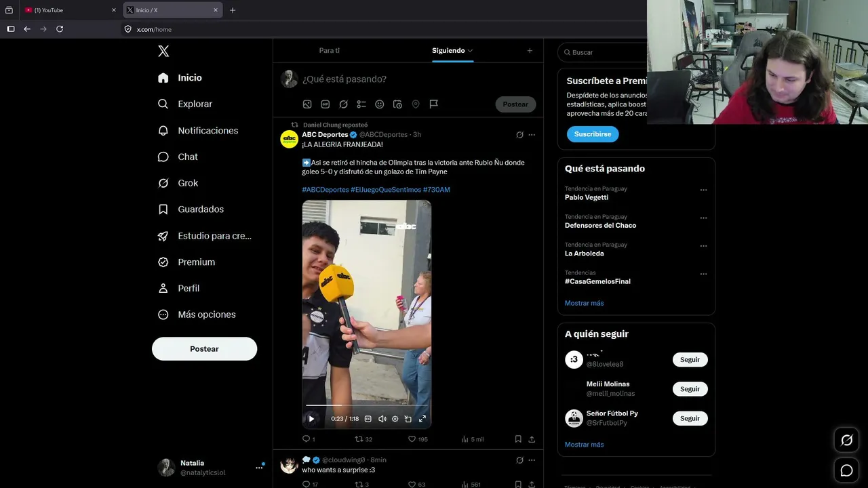
Task: Repost the ABC Deportes post
Action: tap(363, 439)
